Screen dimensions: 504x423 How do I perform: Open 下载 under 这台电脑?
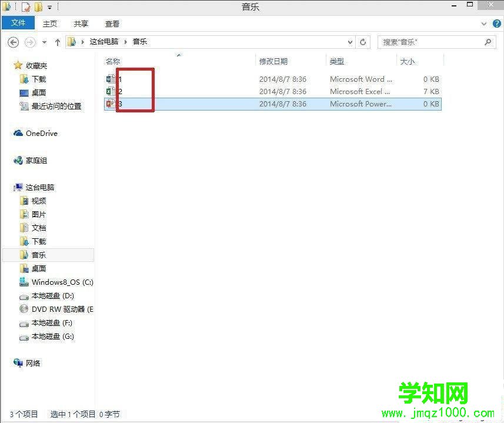[x=39, y=241]
